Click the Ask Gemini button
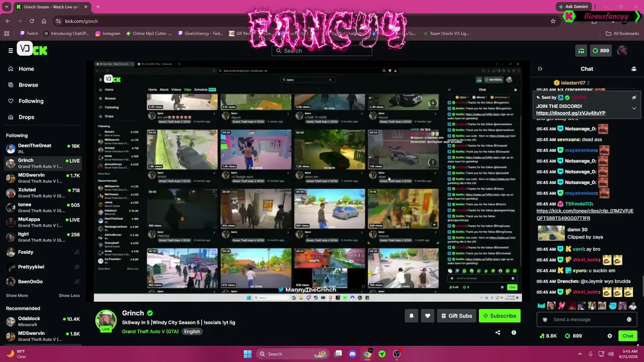The width and height of the screenshot is (644, 362). (x=573, y=7)
